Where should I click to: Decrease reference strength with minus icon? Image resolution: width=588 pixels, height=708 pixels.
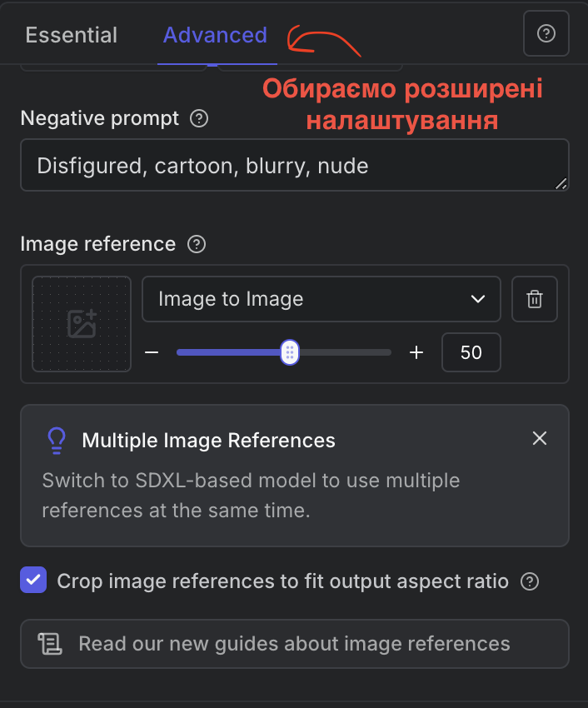[152, 352]
